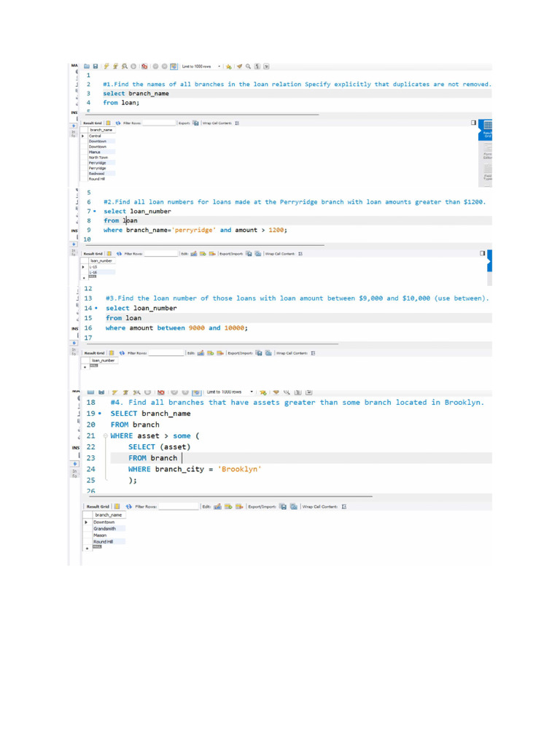The height and width of the screenshot is (747, 560).
Task: Collapse the WHERE subquery fold on line 21
Action: pos(105,436)
